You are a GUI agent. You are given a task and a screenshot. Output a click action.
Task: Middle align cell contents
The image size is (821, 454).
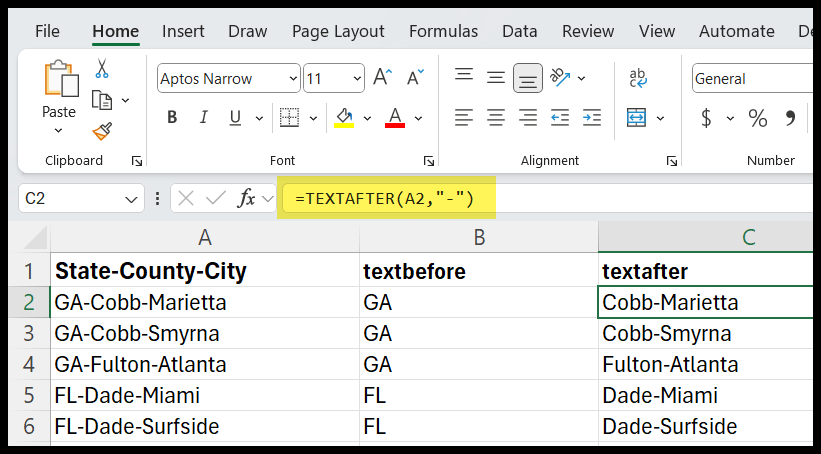point(496,78)
